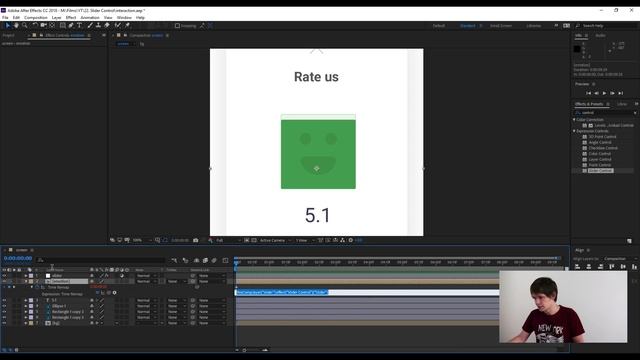Click the timeline layer search field
This screenshot has width=640, height=360.
(101, 260)
